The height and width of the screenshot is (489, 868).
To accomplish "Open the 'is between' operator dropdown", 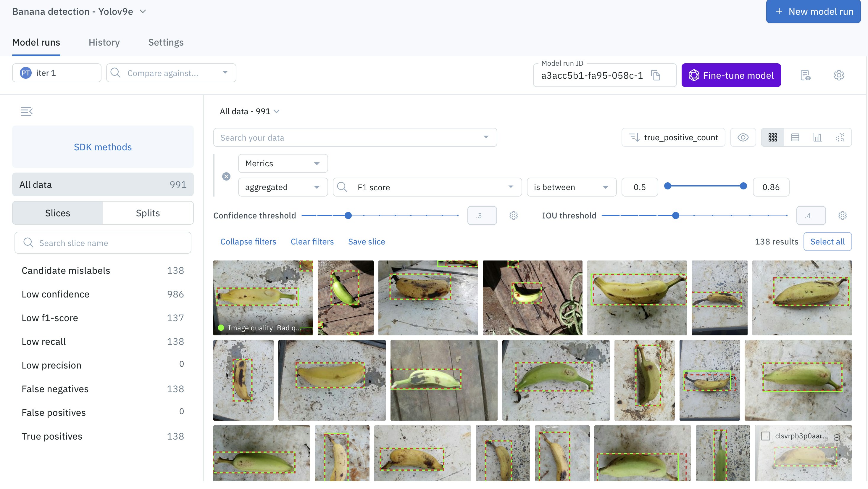I will 571,187.
